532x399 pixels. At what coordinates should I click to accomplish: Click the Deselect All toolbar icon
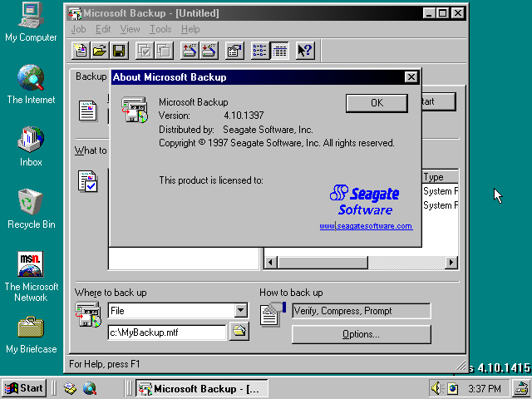tap(164, 51)
